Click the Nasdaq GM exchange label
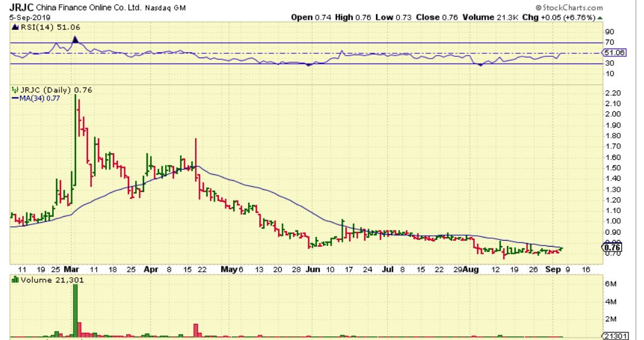This screenshot has height=340, width=644. [x=166, y=8]
